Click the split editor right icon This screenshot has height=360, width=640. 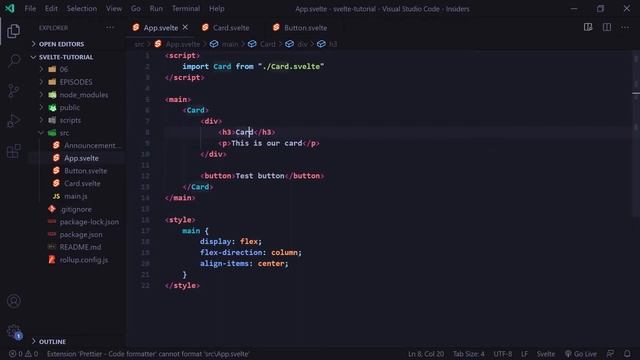(x=607, y=27)
